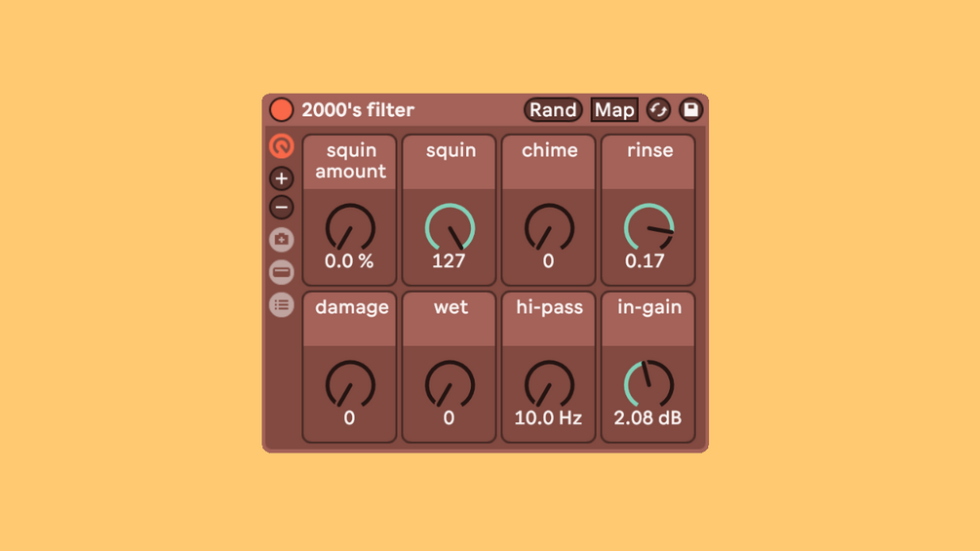
Task: Click the in-gain knob
Action: pyautogui.click(x=648, y=384)
